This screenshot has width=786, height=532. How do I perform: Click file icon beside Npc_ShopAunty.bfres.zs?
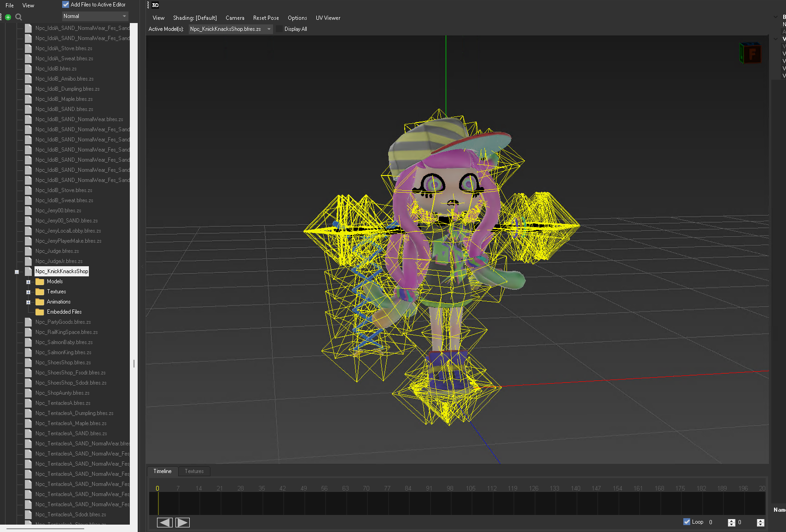tap(28, 393)
